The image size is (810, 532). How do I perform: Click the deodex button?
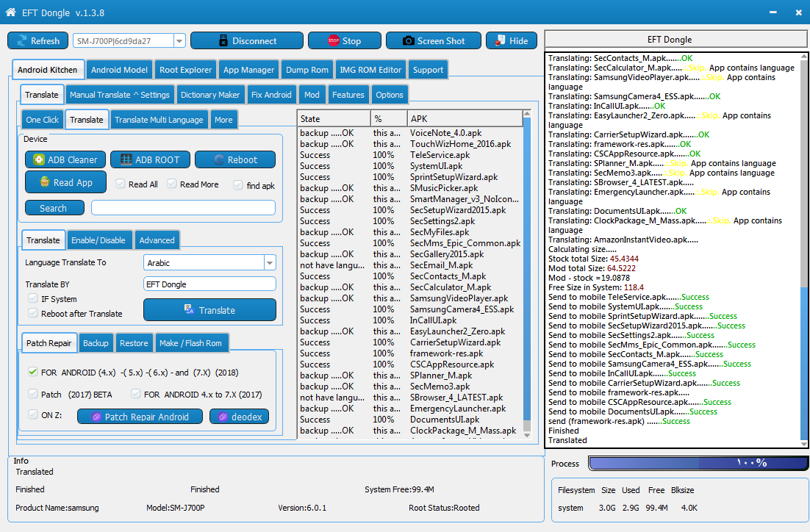[239, 417]
